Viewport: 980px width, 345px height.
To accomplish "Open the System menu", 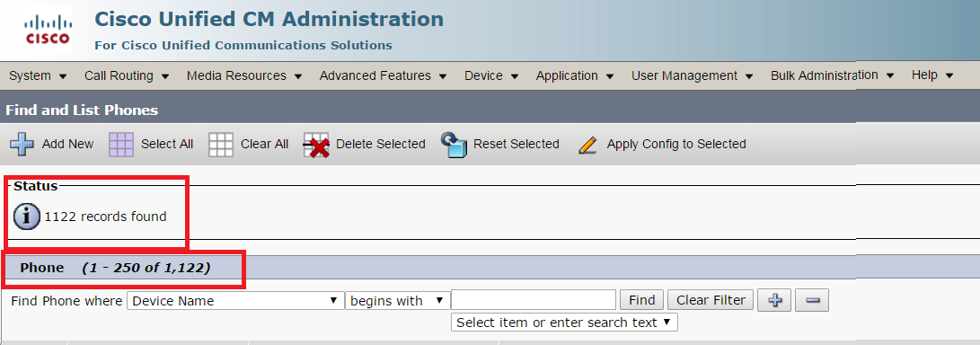I will pyautogui.click(x=38, y=75).
